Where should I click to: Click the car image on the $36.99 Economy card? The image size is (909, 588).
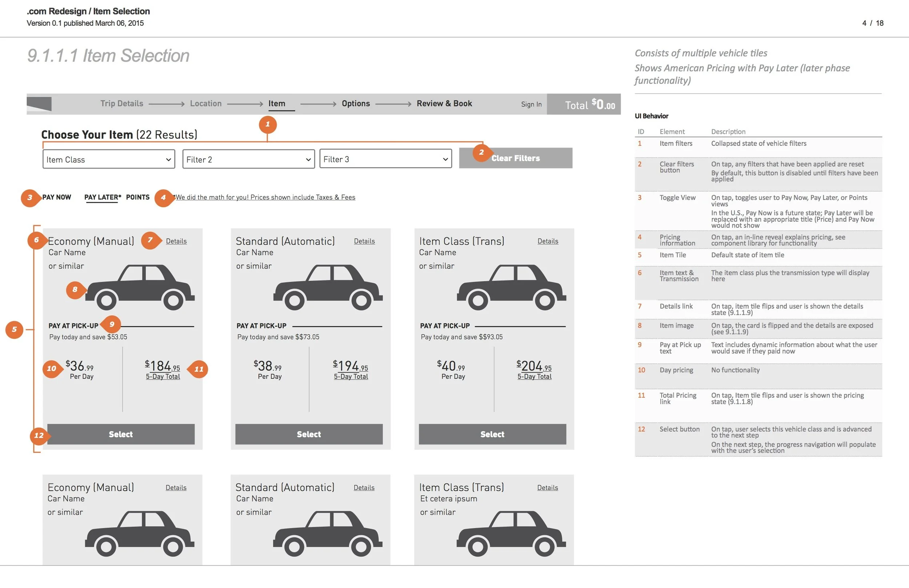pos(140,287)
